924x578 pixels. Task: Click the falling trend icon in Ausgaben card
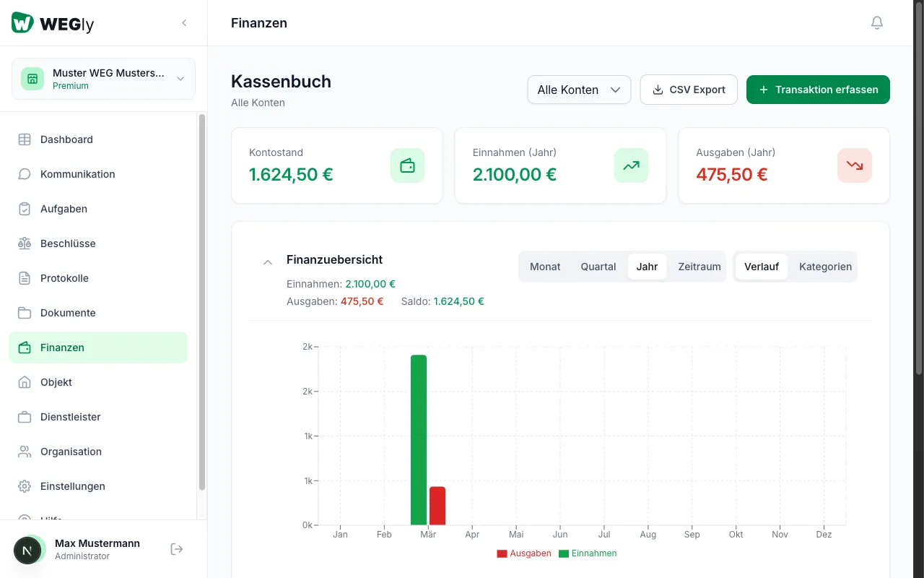tap(855, 165)
